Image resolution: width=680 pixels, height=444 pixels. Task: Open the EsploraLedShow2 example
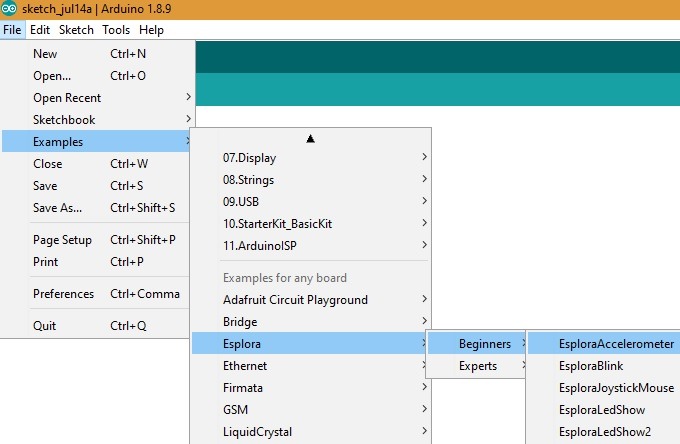click(604, 432)
